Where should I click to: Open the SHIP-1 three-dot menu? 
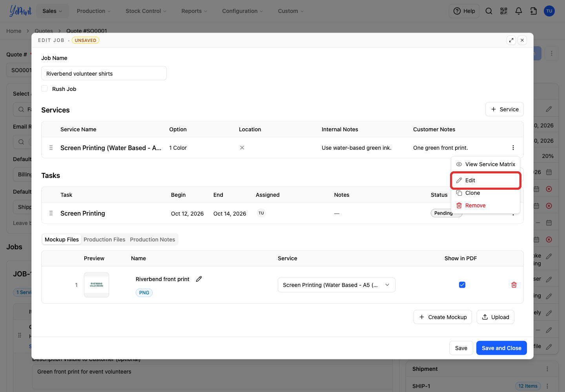click(547, 386)
